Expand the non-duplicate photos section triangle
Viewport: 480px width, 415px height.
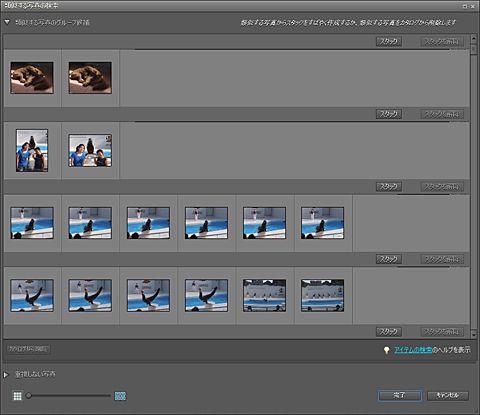click(6, 375)
